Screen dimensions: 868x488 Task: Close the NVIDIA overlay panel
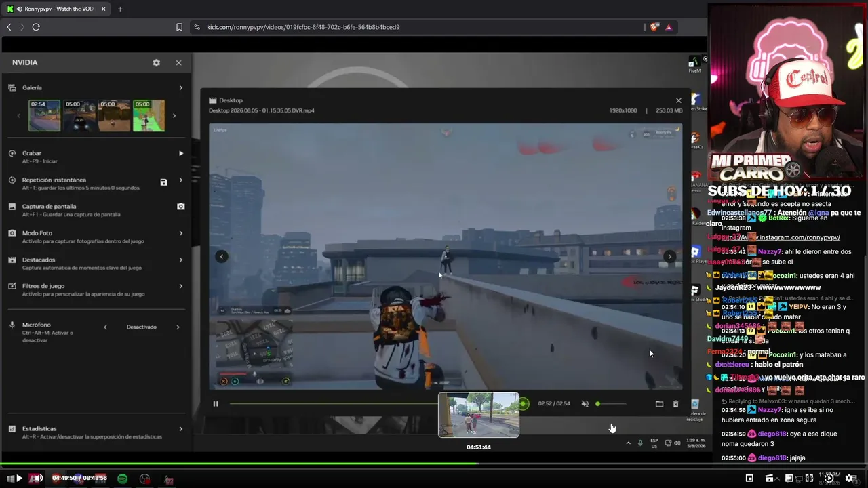(x=178, y=62)
